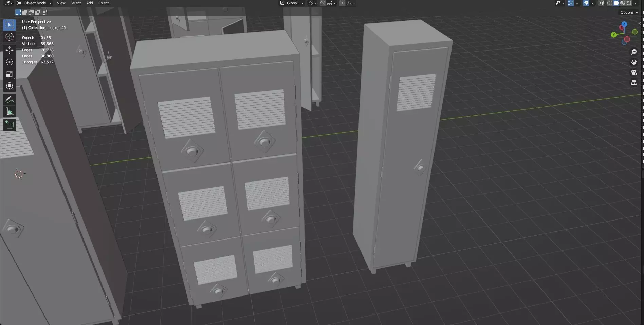Screen dimensions: 644x325
Task: Open the Object menu
Action: (x=103, y=3)
